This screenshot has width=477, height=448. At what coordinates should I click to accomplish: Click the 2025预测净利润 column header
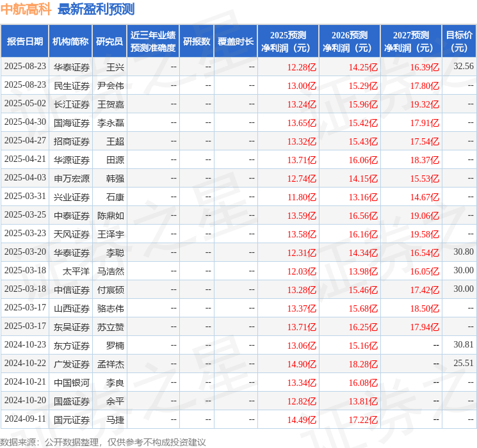288,42
